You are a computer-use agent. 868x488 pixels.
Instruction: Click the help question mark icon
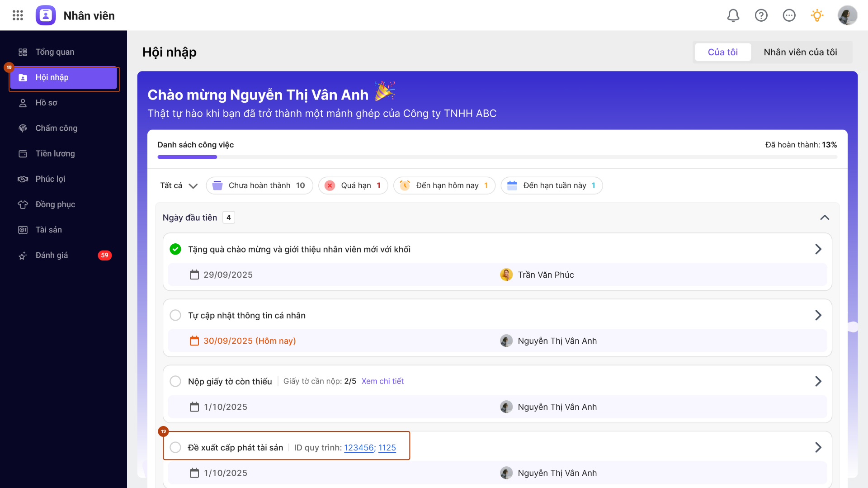pos(761,15)
